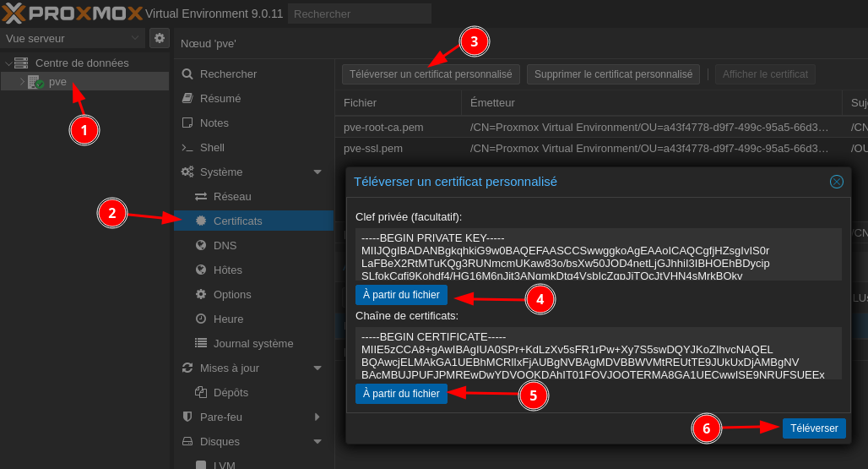This screenshot has height=469, width=868.
Task: Select Réseau under Système
Action: point(231,196)
